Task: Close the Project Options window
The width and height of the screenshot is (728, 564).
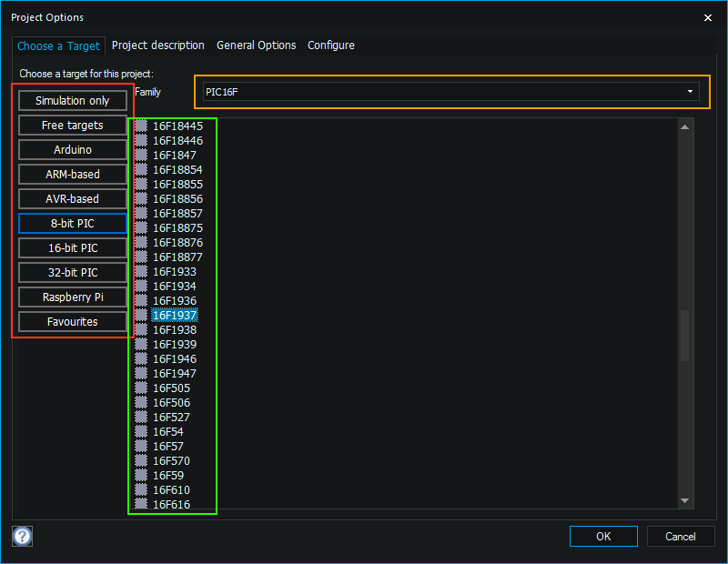Action: [x=708, y=17]
